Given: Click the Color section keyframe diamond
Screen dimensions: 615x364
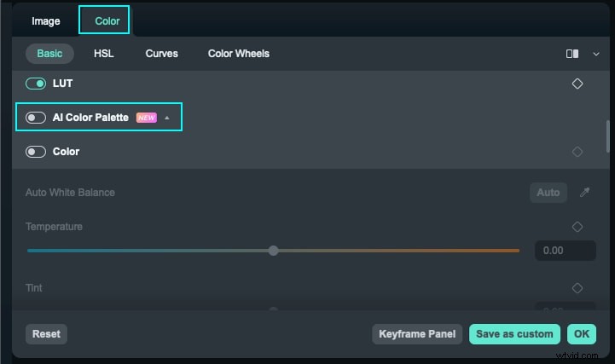Looking at the screenshot, I should pos(577,152).
